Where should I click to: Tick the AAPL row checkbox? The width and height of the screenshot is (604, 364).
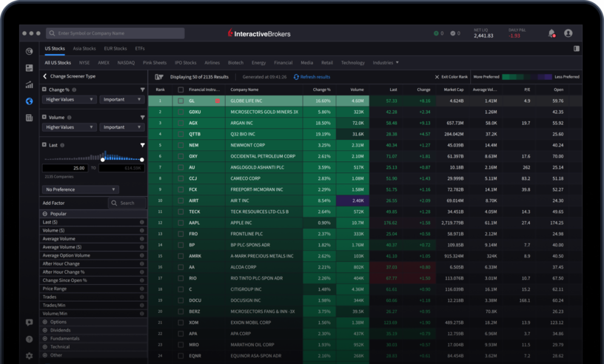point(180,222)
